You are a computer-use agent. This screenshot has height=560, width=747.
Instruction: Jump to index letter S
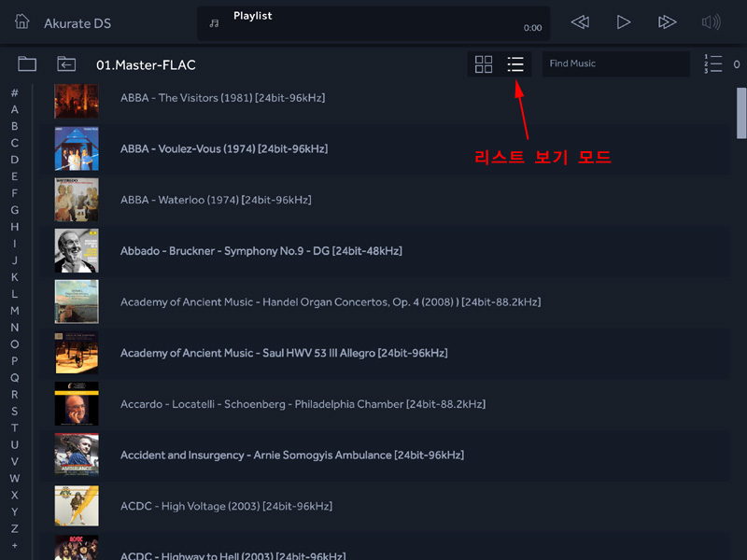(x=15, y=412)
